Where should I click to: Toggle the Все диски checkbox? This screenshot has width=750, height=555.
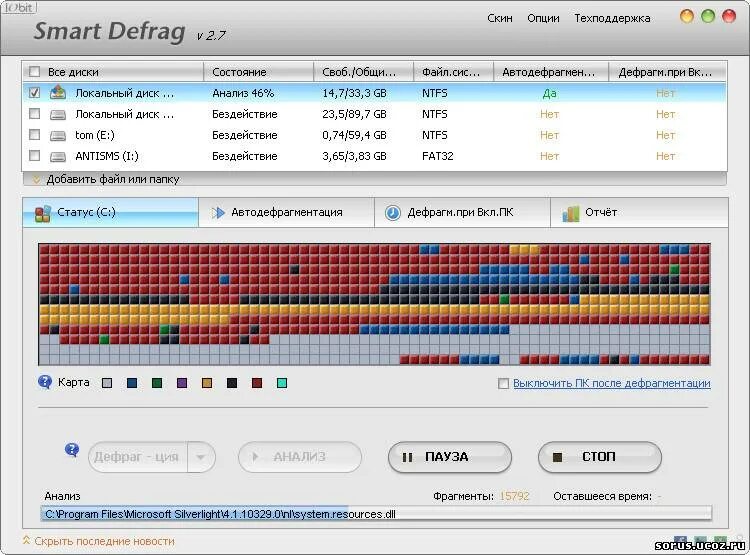(34, 72)
